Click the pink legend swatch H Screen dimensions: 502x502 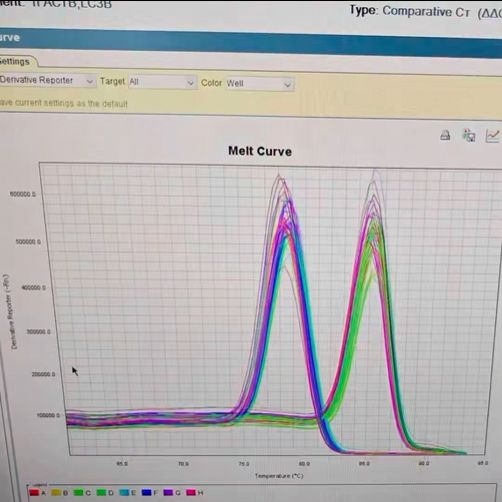point(191,492)
